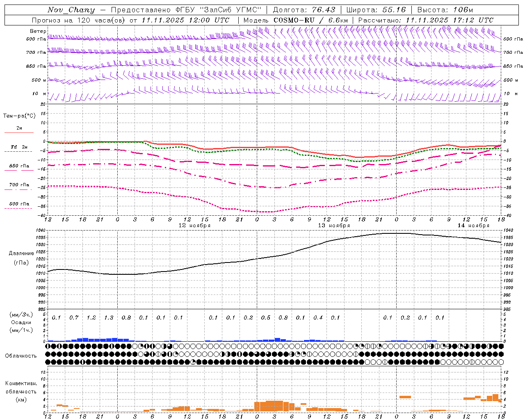
Task: Click the 'Тем-ра(°C)' temperature label
Action: click(x=19, y=116)
